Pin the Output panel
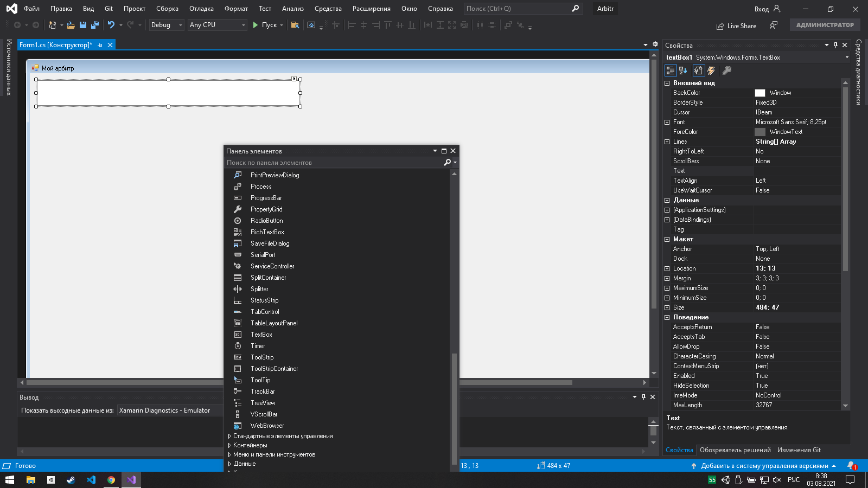The height and width of the screenshot is (488, 868). [x=643, y=397]
